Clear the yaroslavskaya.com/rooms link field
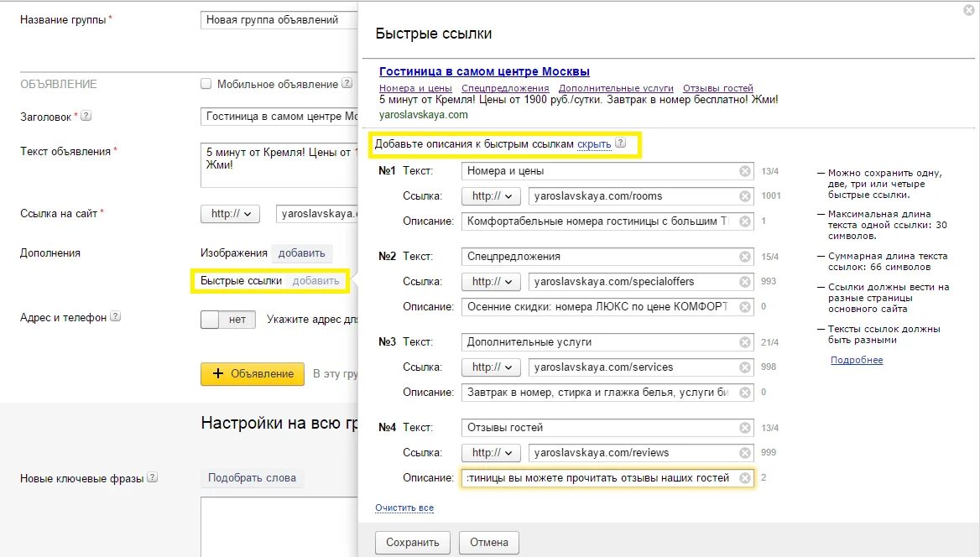980x557 pixels. pos(744,196)
